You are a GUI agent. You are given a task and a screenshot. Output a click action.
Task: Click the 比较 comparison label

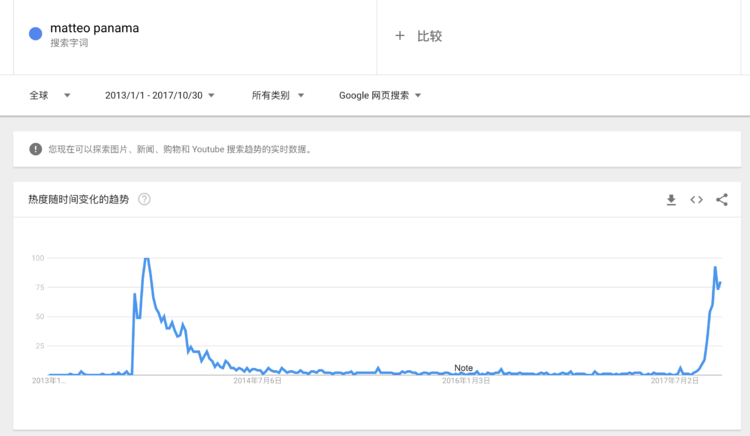[429, 36]
